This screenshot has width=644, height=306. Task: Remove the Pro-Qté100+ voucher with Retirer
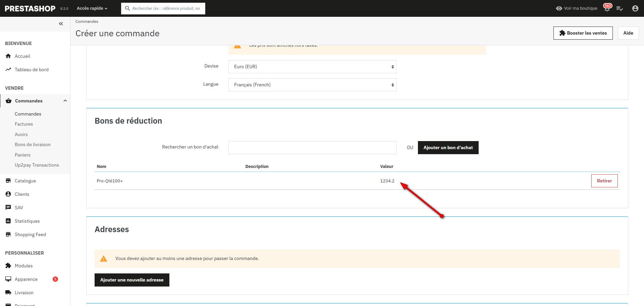[604, 181]
